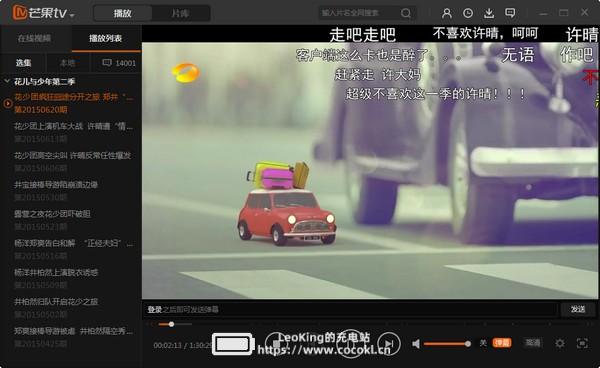600x368 pixels.
Task: Click the Hunan TV logo on video
Action: (186, 73)
